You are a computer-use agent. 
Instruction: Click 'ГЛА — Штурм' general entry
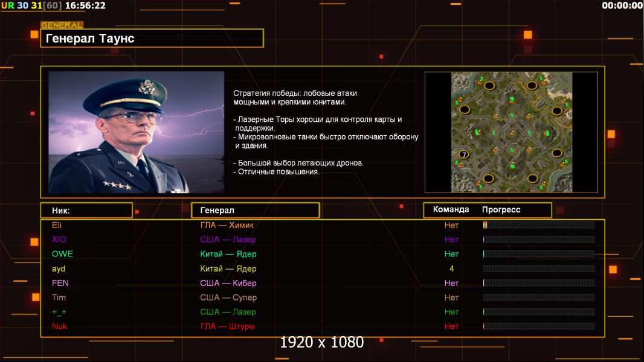click(x=228, y=327)
